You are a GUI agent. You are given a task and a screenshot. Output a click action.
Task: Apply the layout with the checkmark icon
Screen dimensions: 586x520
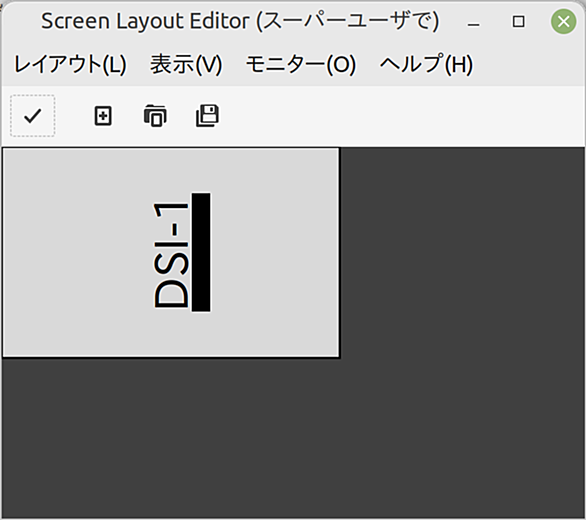click(33, 116)
